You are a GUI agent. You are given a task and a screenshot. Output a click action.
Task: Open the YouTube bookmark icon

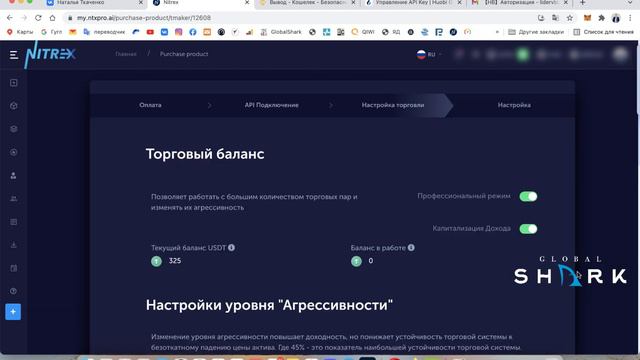(x=150, y=32)
